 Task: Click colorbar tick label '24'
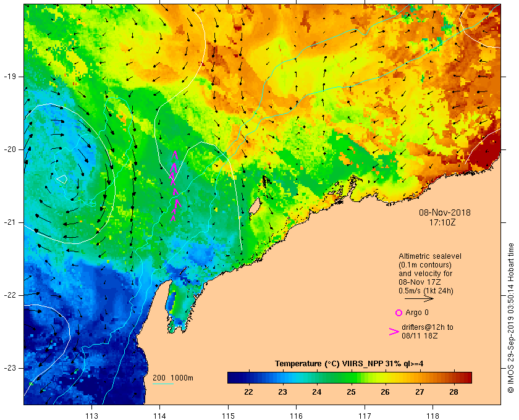pos(317,392)
